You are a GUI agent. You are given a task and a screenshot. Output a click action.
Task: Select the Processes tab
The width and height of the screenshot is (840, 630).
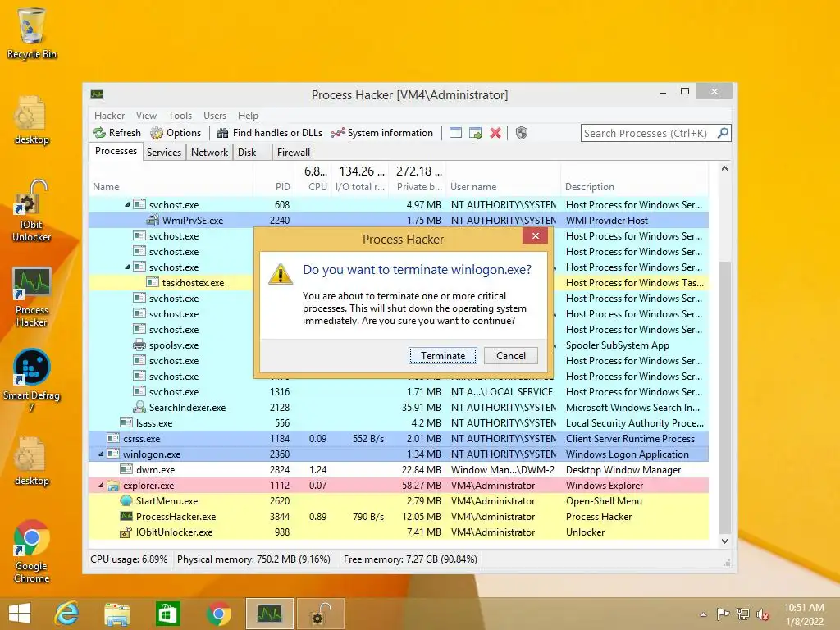tap(116, 151)
